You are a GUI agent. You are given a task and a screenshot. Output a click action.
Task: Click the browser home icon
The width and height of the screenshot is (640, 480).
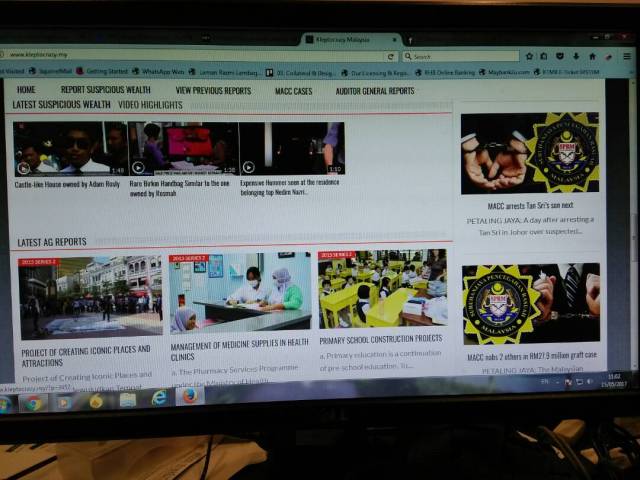tap(592, 57)
